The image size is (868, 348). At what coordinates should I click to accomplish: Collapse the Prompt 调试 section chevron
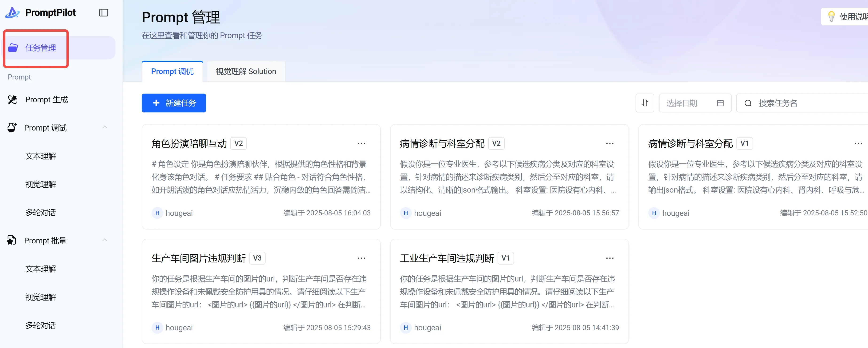coord(105,127)
